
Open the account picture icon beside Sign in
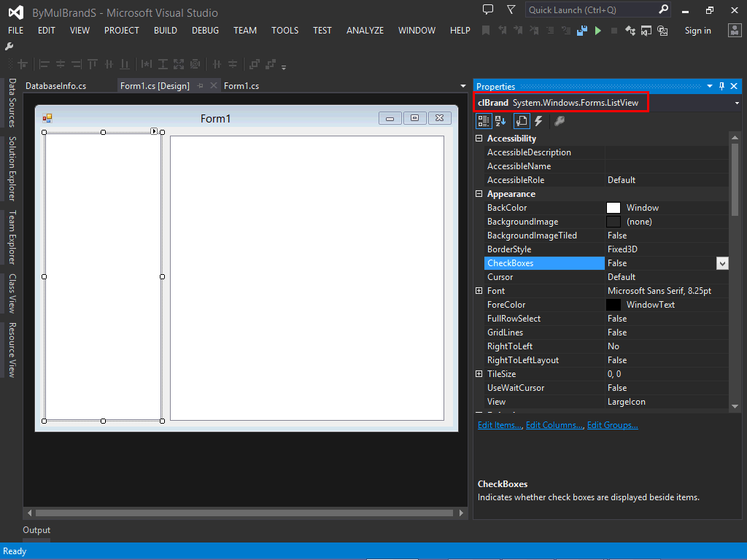(x=735, y=31)
